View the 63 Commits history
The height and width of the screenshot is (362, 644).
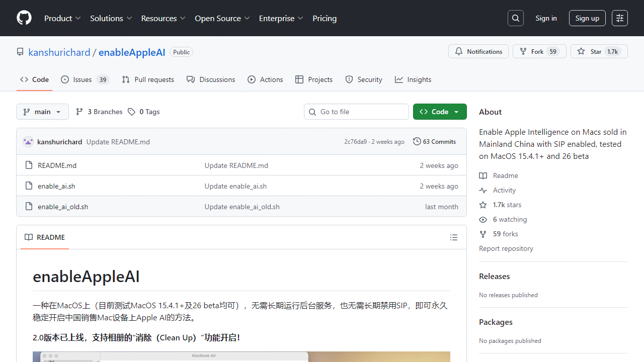[434, 142]
